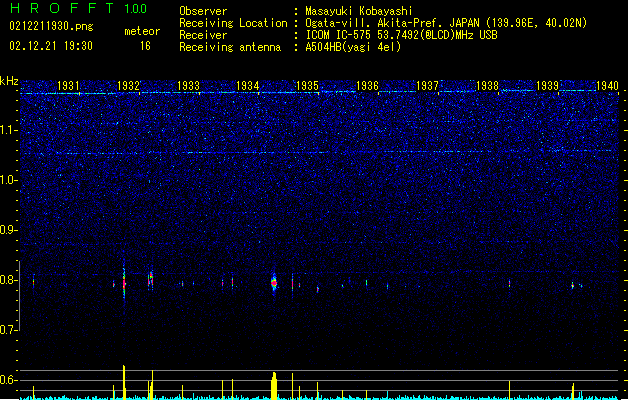Viewport: 629px width, 400px height.
Task: Click the strong meteor echo near 1934
Action: click(274, 283)
